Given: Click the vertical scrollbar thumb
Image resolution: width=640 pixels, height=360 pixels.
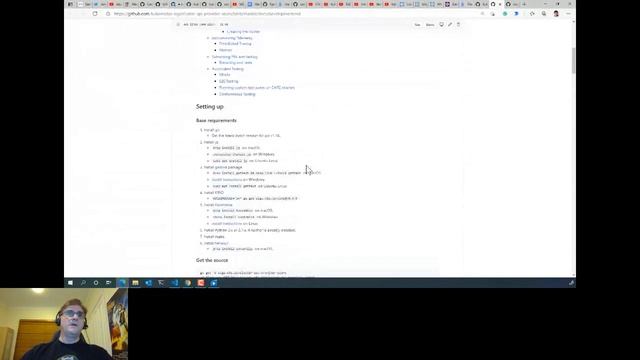Looking at the screenshot, I should [573, 60].
